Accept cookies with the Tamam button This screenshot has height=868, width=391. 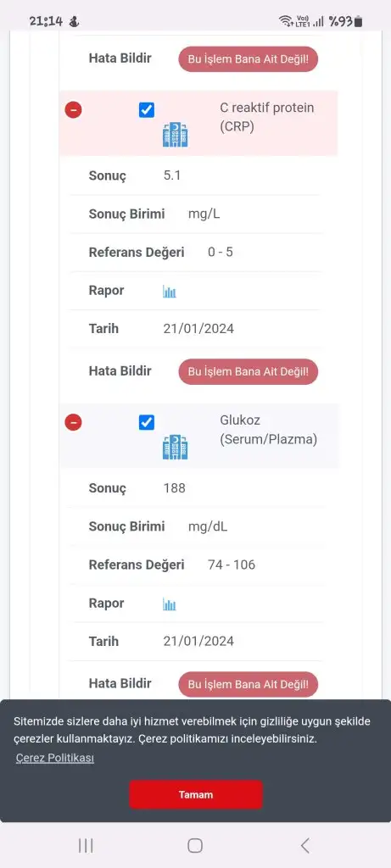195,794
